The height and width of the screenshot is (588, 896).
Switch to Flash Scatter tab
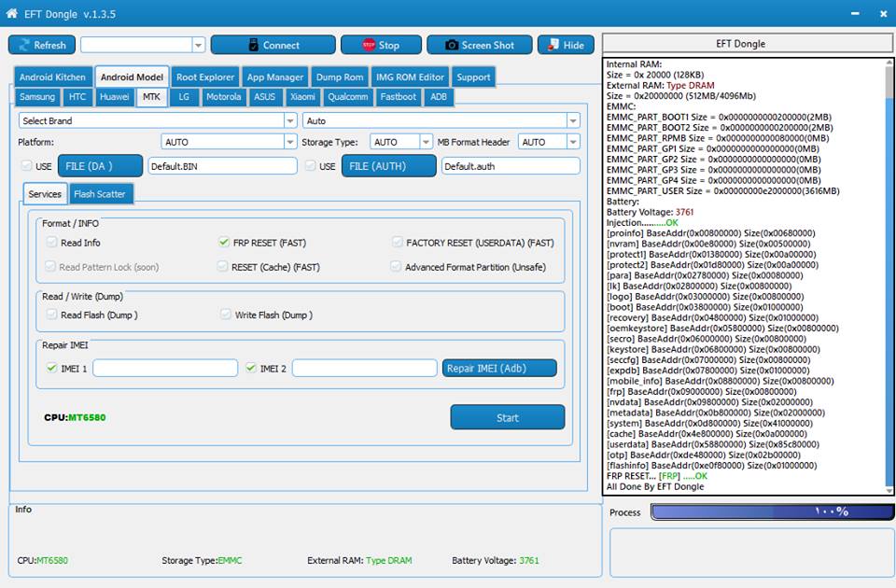pyautogui.click(x=100, y=194)
